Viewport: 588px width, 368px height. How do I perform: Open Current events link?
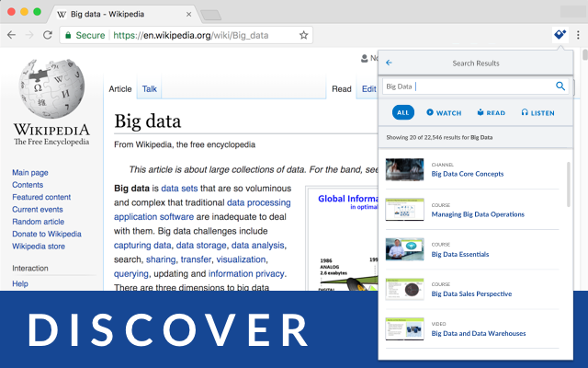(x=37, y=210)
